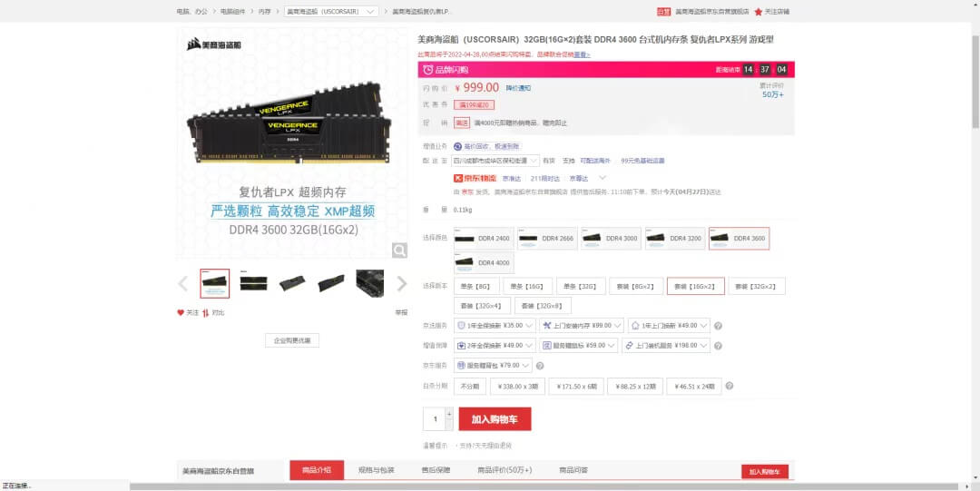
Task: Select 套装【32G×8】 version
Action: click(543, 306)
